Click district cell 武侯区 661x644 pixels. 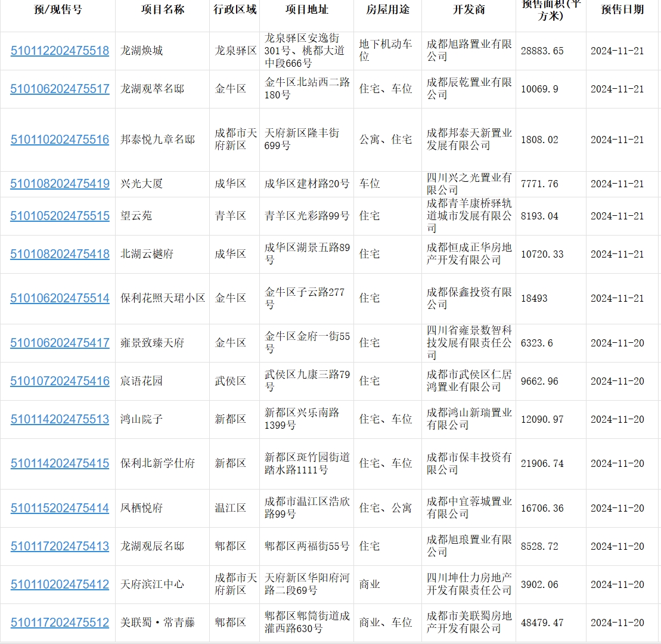[x=230, y=381]
